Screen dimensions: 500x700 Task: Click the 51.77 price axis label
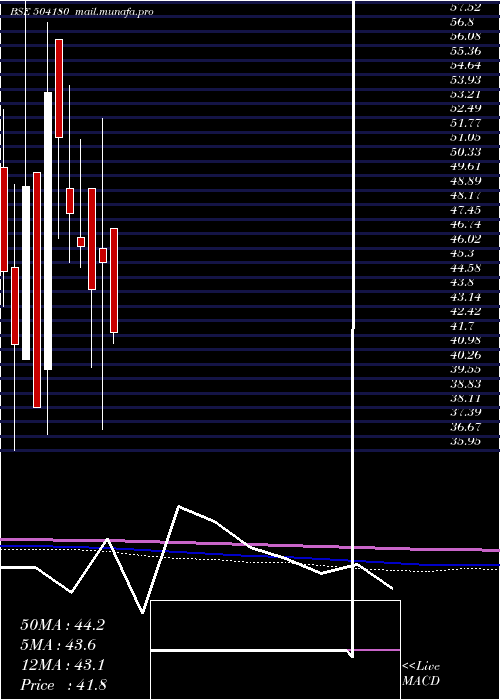466,123
